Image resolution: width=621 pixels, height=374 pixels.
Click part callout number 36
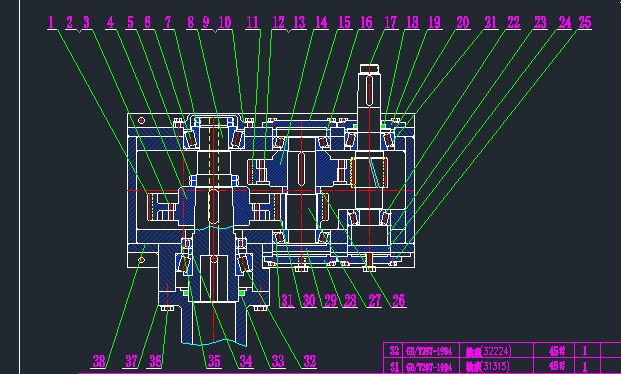click(155, 361)
